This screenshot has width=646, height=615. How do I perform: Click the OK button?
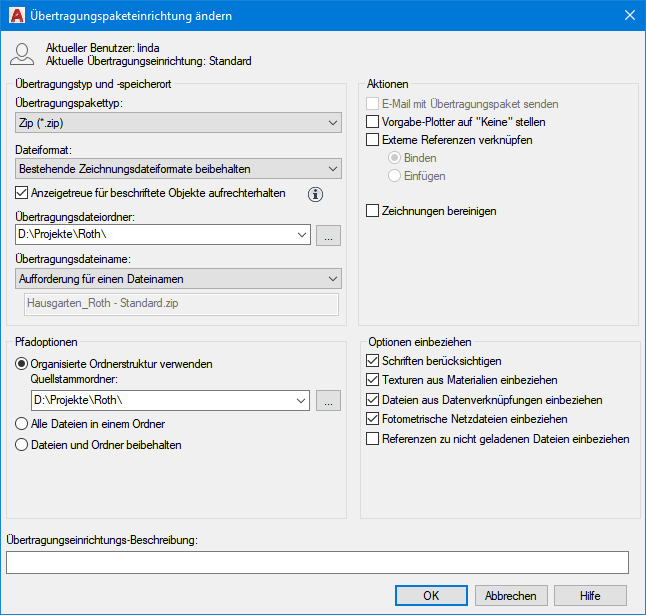[431, 595]
